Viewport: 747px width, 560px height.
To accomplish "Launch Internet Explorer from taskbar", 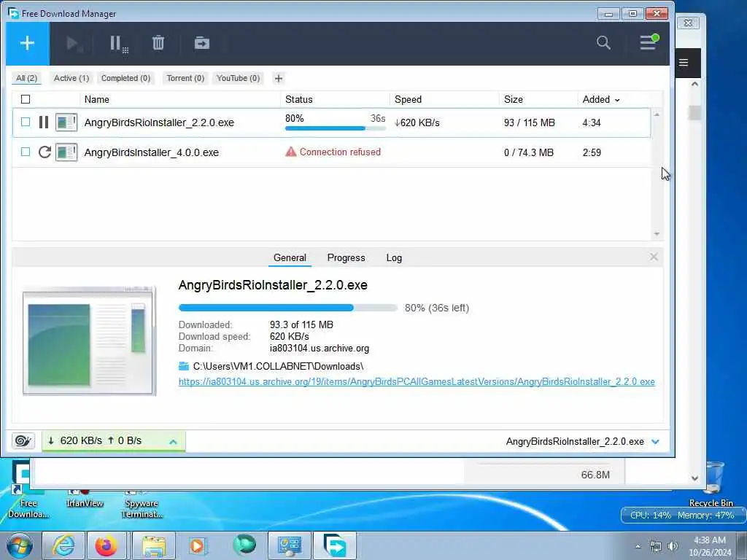I will (x=63, y=545).
